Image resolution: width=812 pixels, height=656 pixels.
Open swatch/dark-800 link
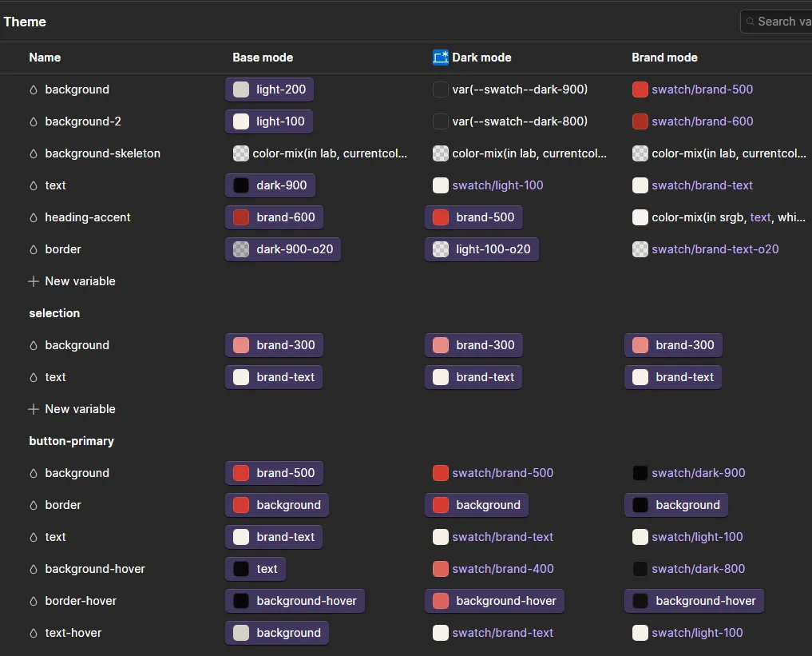pyautogui.click(x=698, y=569)
